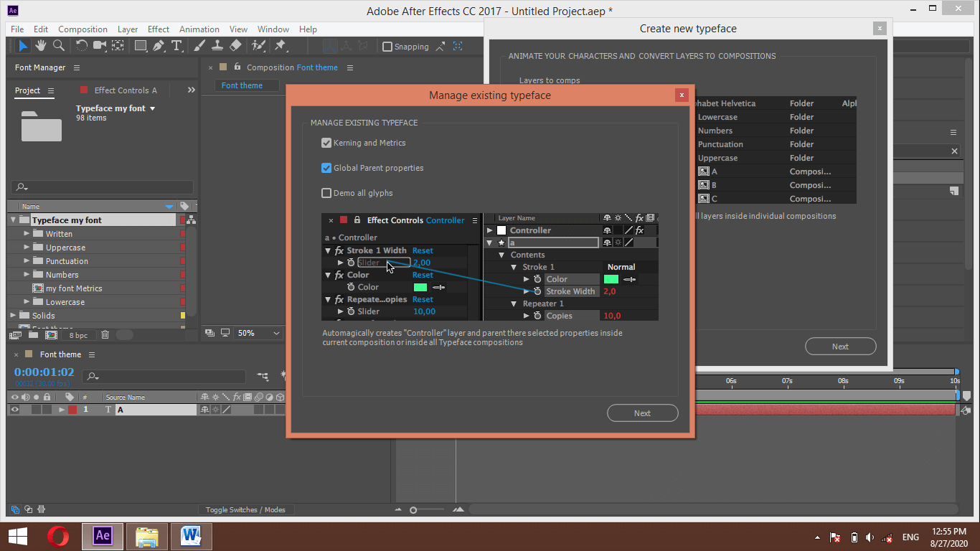Select the Horizontal Type tool
The height and width of the screenshot is (551, 980).
pyautogui.click(x=176, y=46)
